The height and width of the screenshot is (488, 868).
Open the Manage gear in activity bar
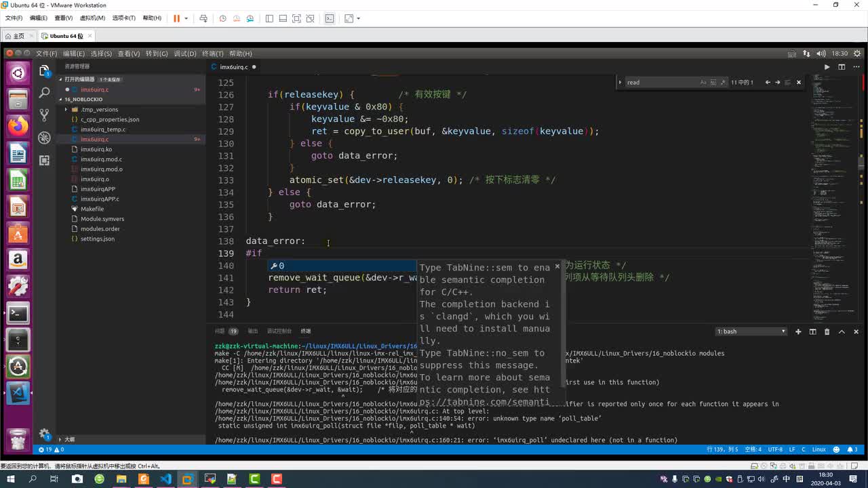pyautogui.click(x=45, y=434)
